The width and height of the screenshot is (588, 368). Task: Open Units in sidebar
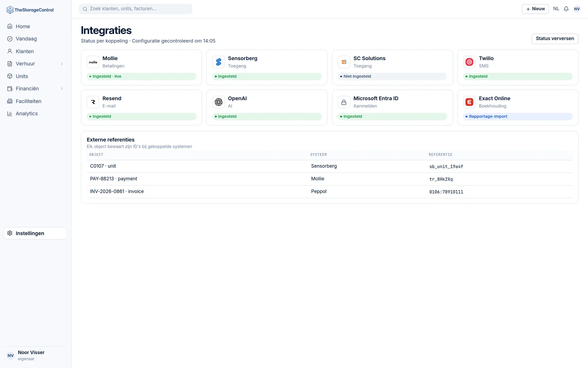pos(36,76)
